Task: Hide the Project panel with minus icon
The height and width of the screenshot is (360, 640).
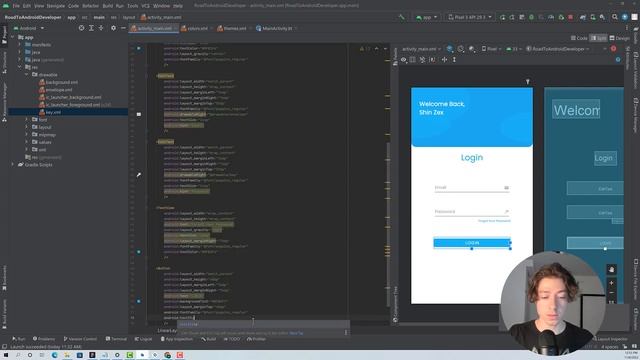Action: [123, 28]
